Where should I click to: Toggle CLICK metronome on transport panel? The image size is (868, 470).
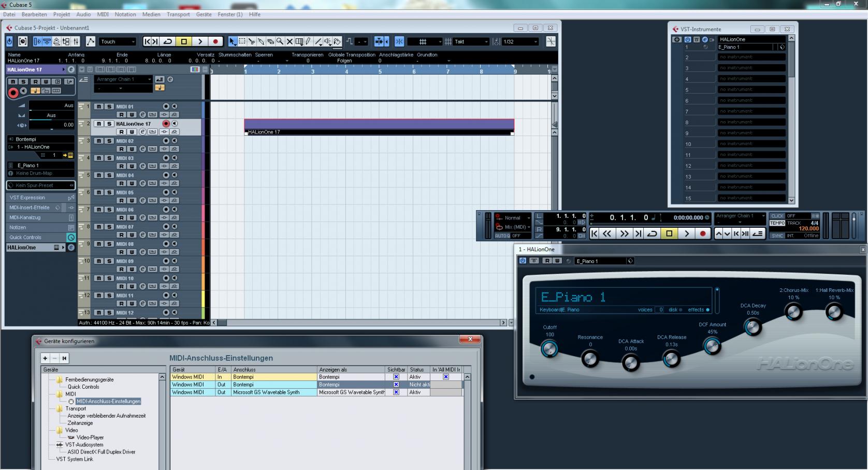[x=777, y=216]
